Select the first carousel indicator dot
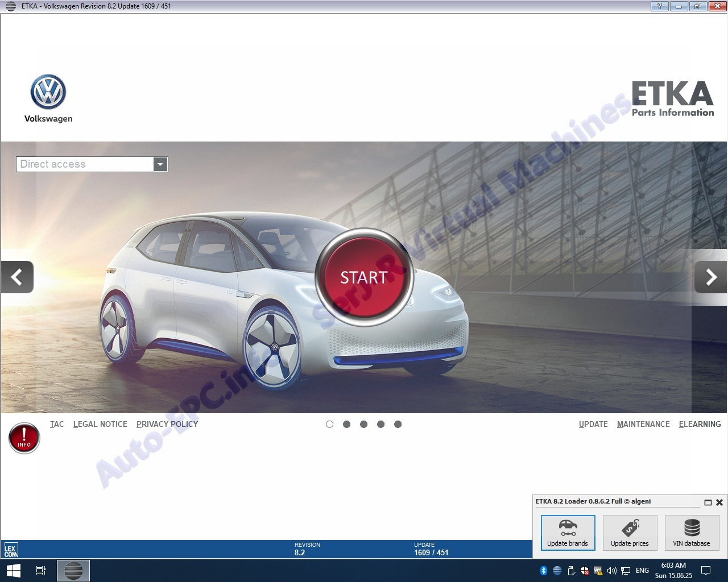The image size is (728, 582). coord(329,424)
